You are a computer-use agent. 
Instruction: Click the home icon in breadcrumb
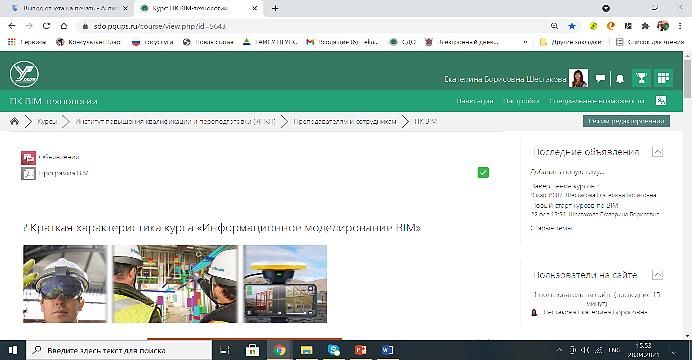coord(15,121)
